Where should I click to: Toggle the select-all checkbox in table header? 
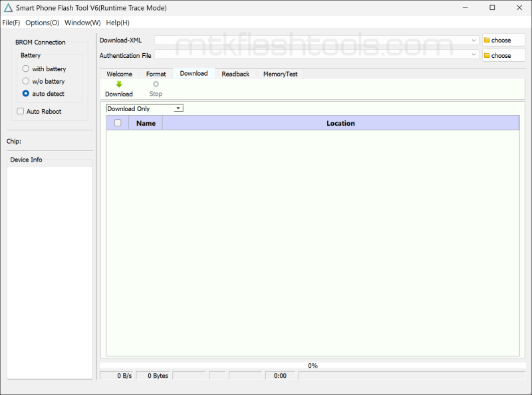pyautogui.click(x=118, y=123)
